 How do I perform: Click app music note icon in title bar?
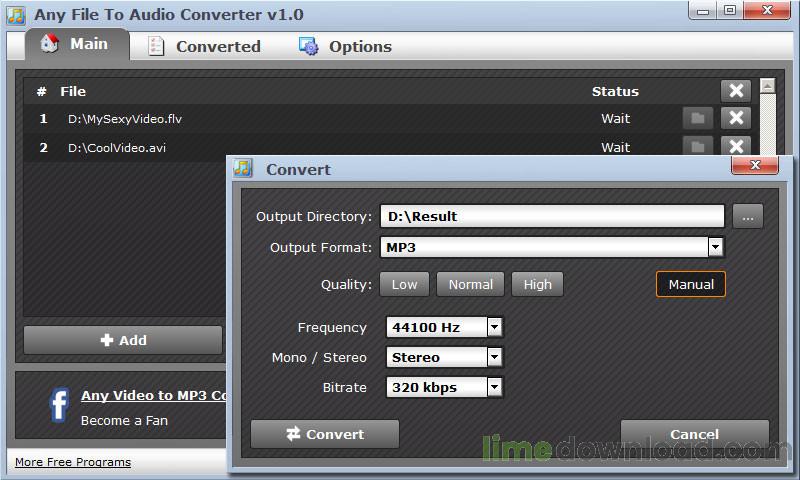click(16, 15)
